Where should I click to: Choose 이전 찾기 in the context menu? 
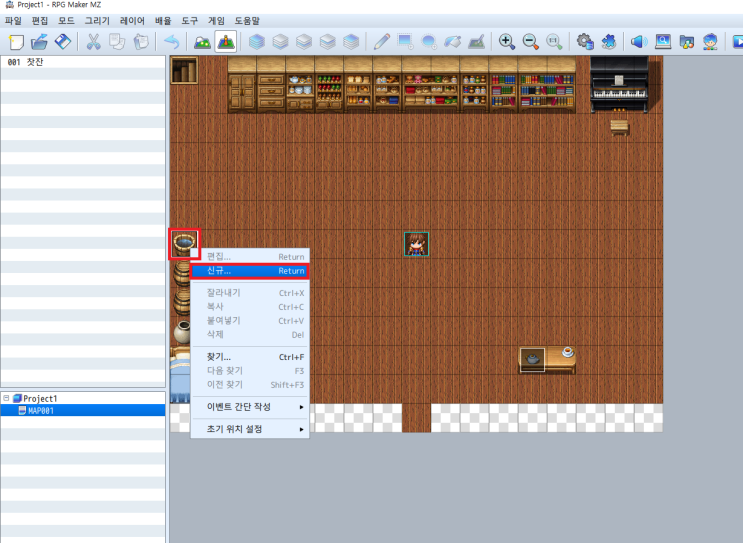point(250,385)
